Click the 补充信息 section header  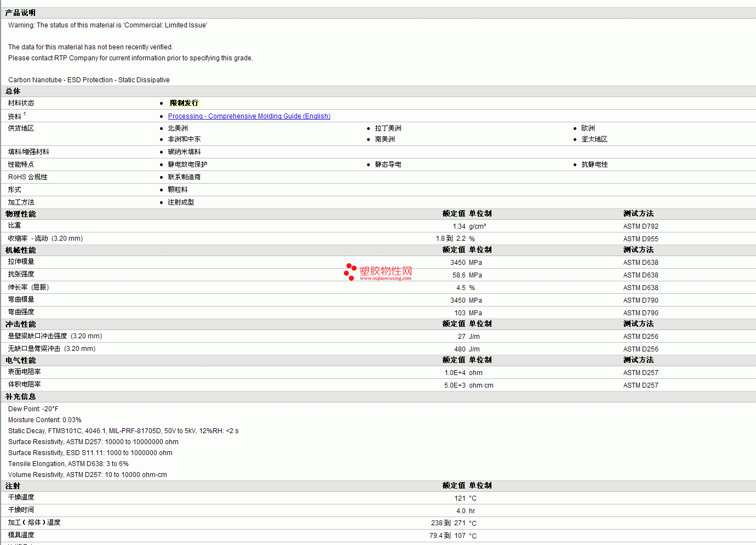(20, 396)
